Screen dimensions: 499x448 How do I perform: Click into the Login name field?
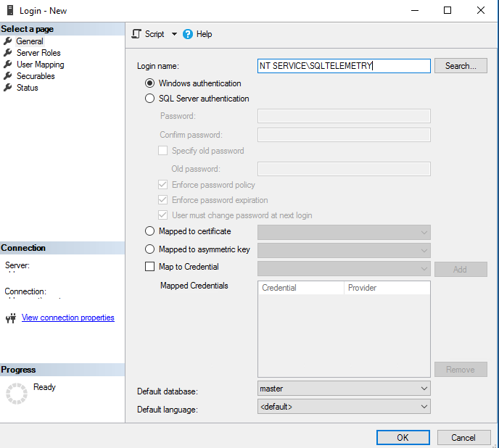(x=344, y=66)
